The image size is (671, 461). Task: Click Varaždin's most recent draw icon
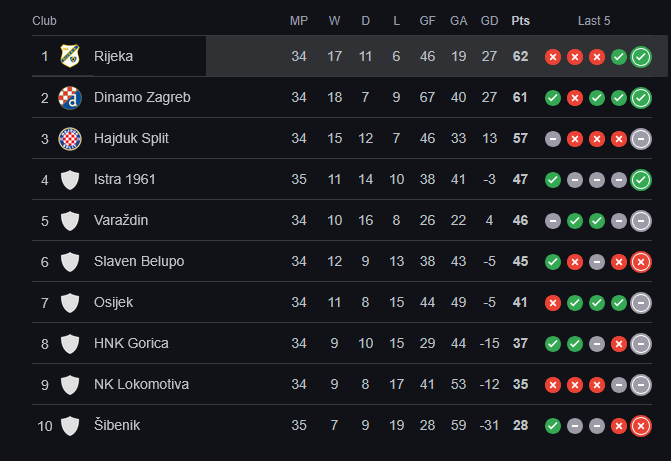click(x=641, y=221)
